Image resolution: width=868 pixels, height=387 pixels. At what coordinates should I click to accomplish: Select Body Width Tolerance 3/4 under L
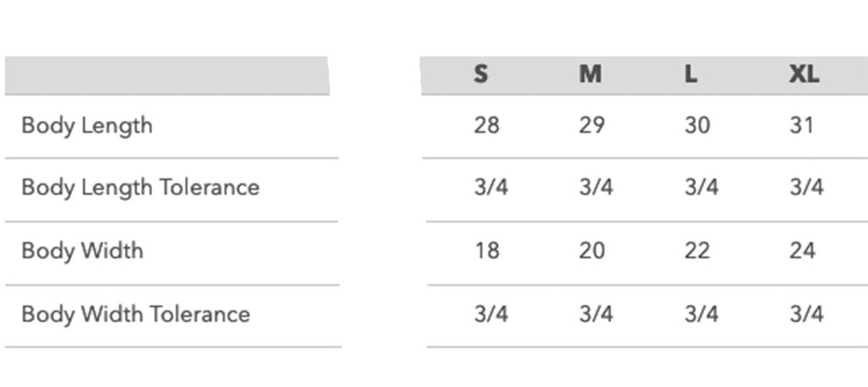pos(702,314)
